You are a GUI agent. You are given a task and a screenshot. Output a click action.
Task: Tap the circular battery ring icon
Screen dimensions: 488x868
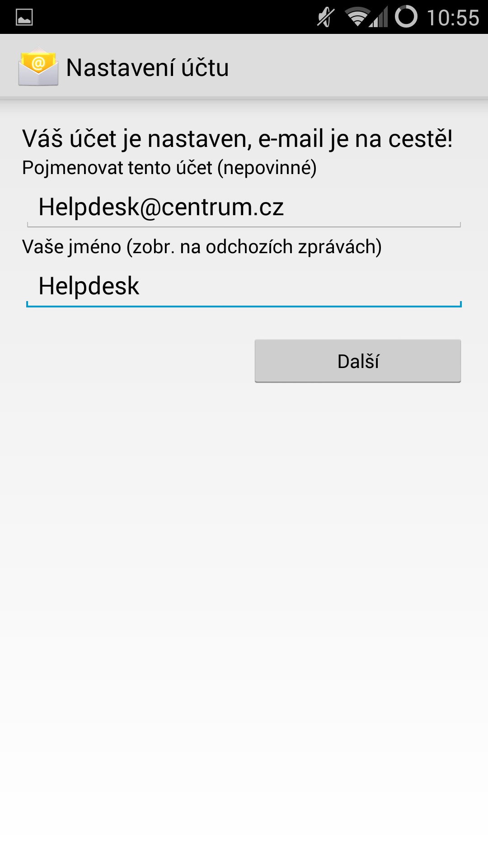406,17
